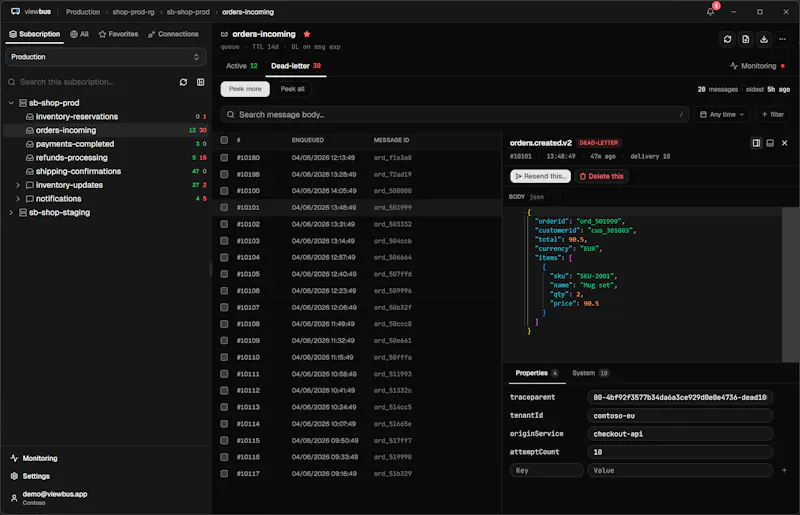
Task: Switch to the Dead-letter tab
Action: point(296,66)
